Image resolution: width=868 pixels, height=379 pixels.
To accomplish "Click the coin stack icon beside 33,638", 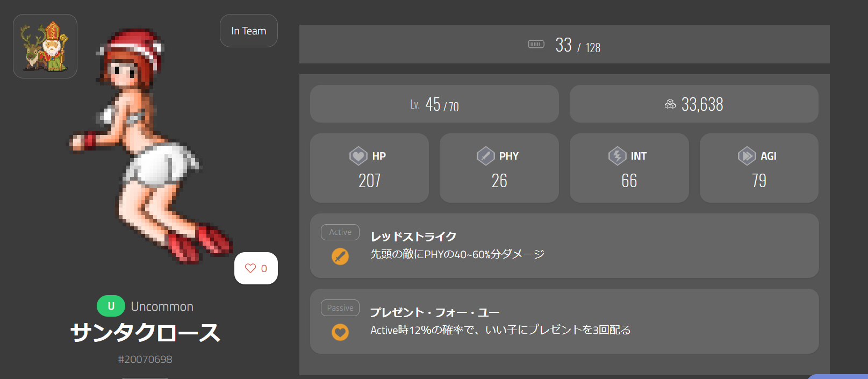I will coord(670,104).
